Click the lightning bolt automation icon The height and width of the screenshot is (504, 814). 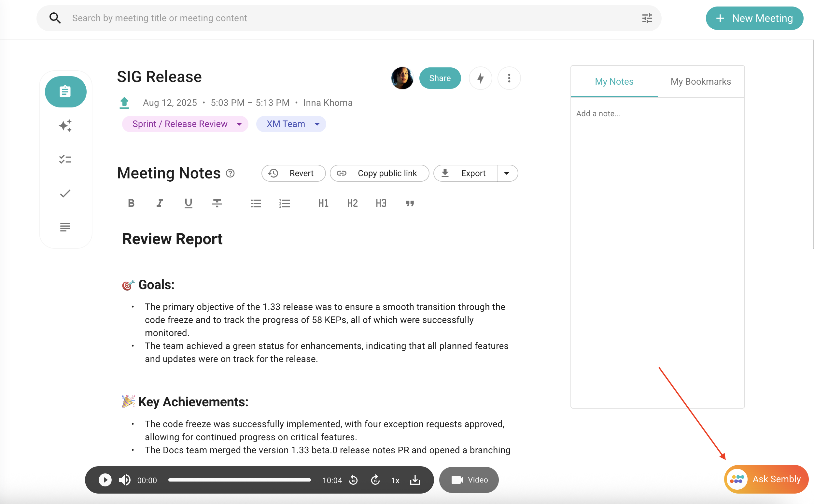tap(480, 78)
